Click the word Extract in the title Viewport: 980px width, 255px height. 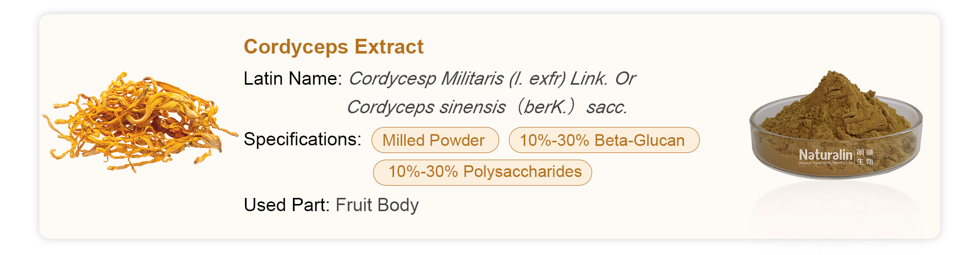click(x=389, y=47)
